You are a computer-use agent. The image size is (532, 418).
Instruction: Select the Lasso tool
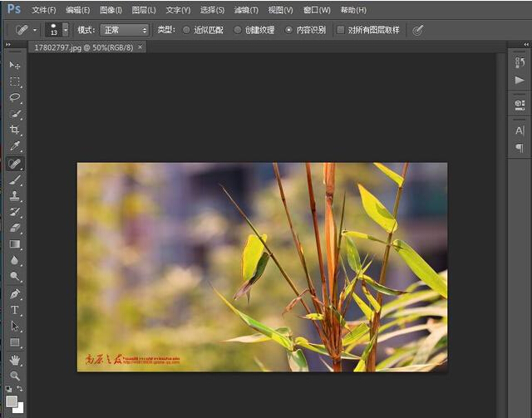[x=15, y=97]
